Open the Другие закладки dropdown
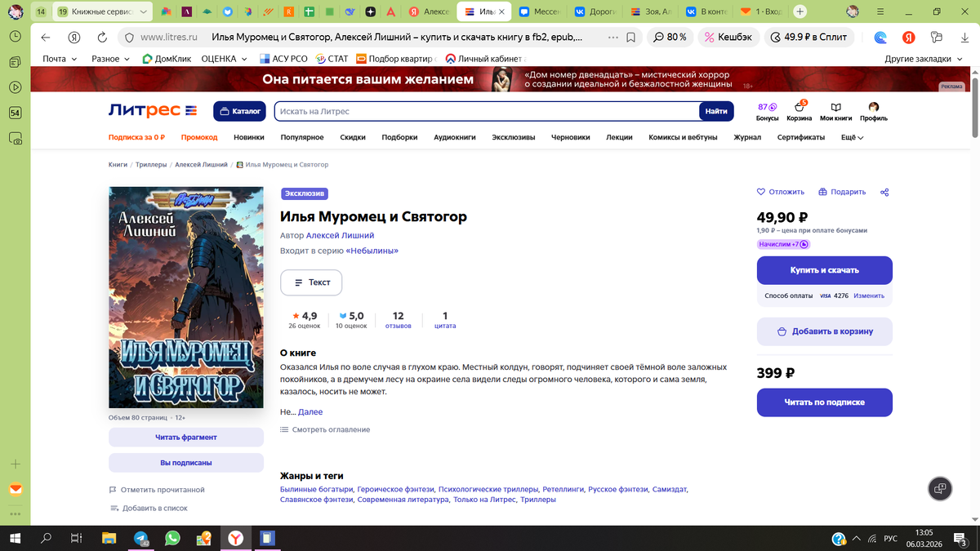 click(924, 59)
